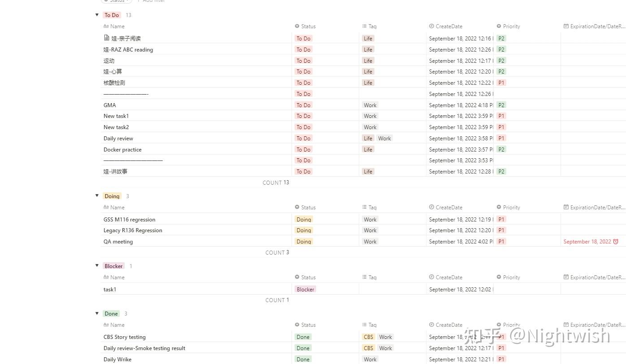Click the P1 priority tag of 核酸检测
The height and width of the screenshot is (364, 626).
pyautogui.click(x=501, y=83)
